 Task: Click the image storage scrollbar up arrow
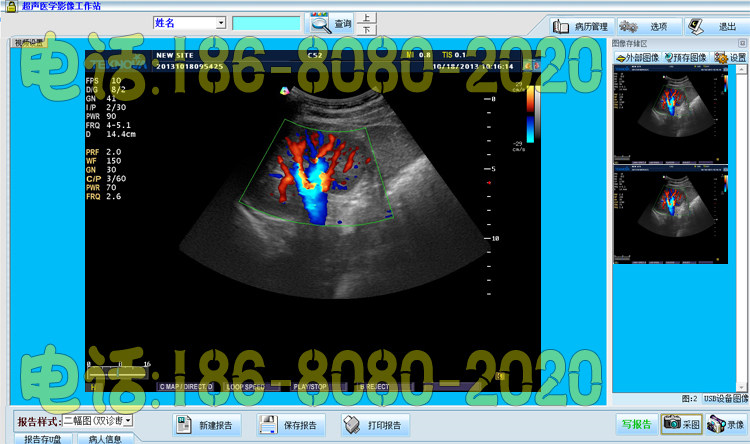pyautogui.click(x=741, y=70)
